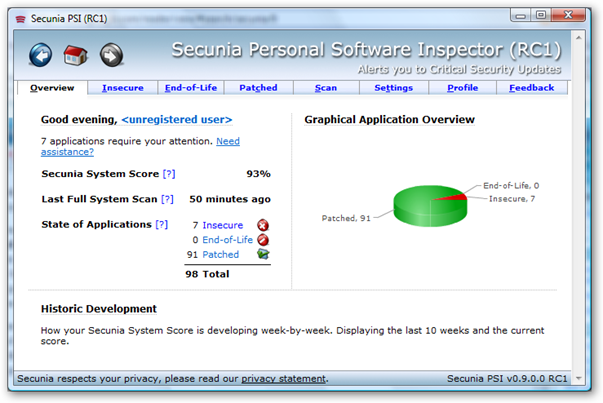Viewport: 603px width, 403px height.
Task: Click the 50 minutes ago scan value
Action: [230, 199]
